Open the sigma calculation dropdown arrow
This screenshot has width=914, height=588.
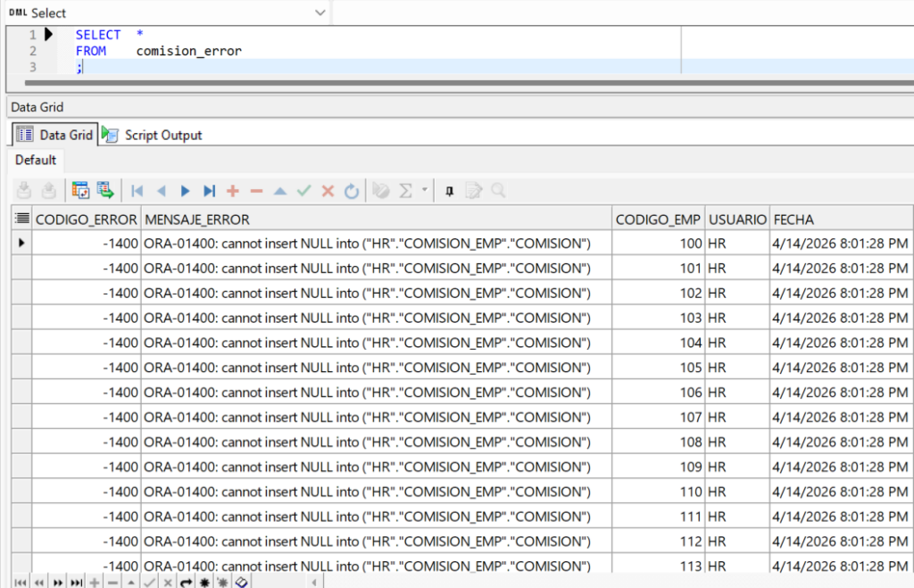pyautogui.click(x=424, y=190)
